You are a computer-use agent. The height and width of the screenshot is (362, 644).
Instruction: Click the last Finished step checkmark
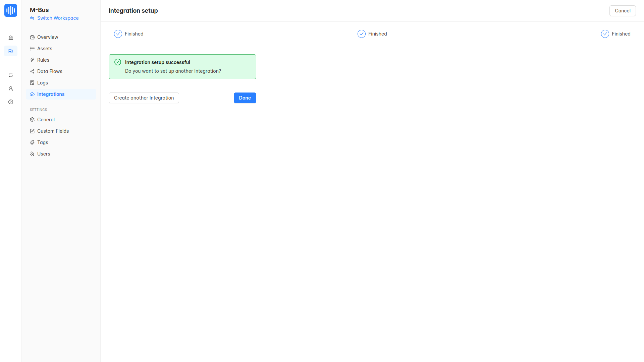point(605,34)
